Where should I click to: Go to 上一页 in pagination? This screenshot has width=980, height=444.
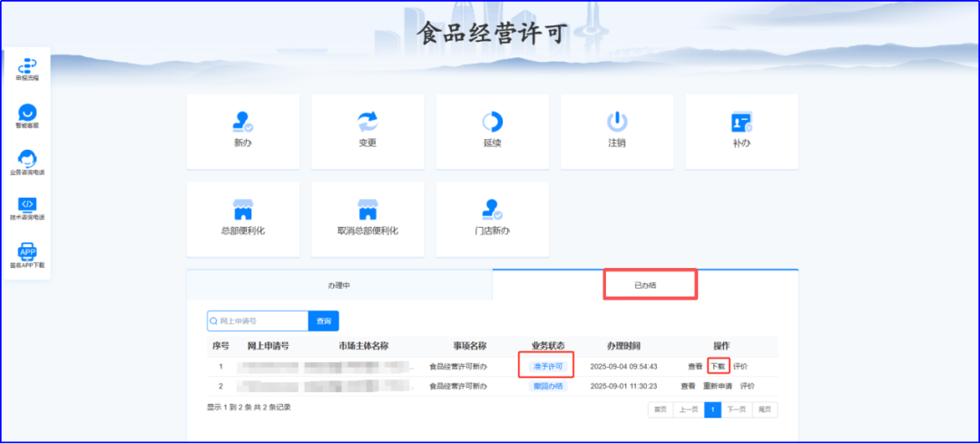[x=689, y=409]
